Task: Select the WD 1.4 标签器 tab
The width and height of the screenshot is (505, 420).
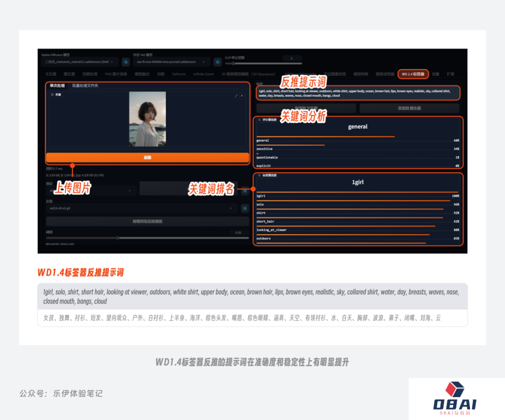Action: pos(413,74)
